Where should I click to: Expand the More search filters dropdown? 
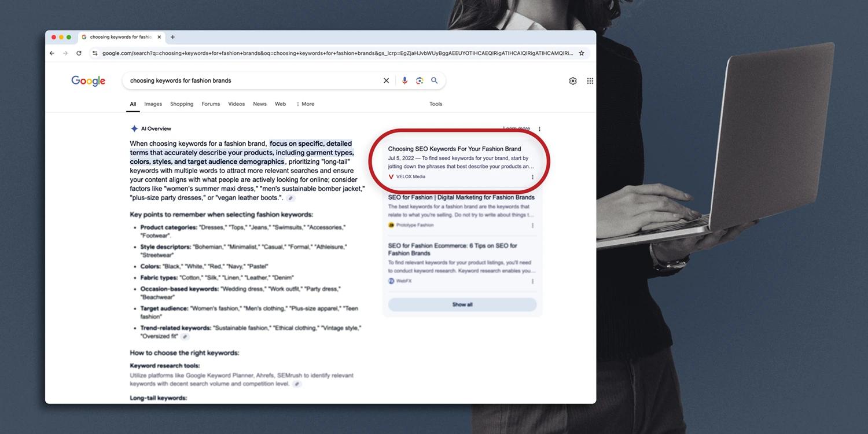(x=306, y=104)
